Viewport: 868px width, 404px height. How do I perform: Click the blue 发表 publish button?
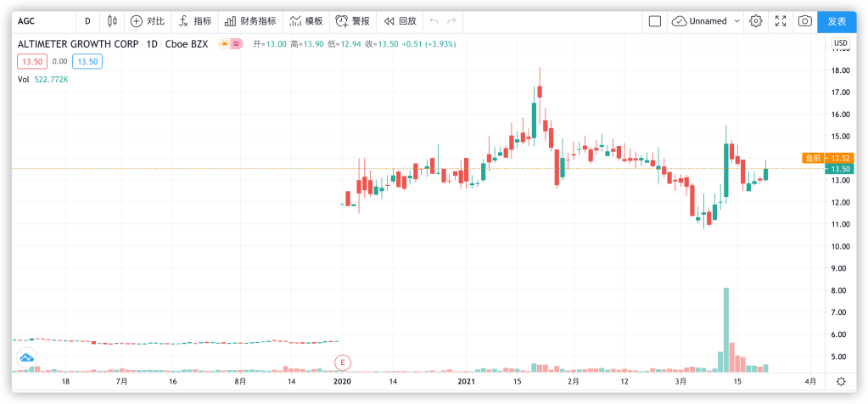click(x=837, y=21)
